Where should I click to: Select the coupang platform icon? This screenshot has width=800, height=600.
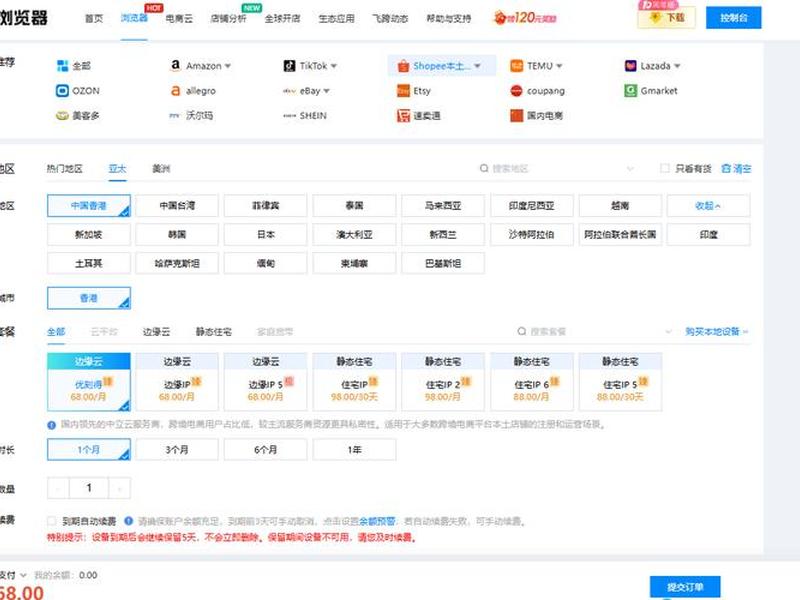click(x=516, y=91)
